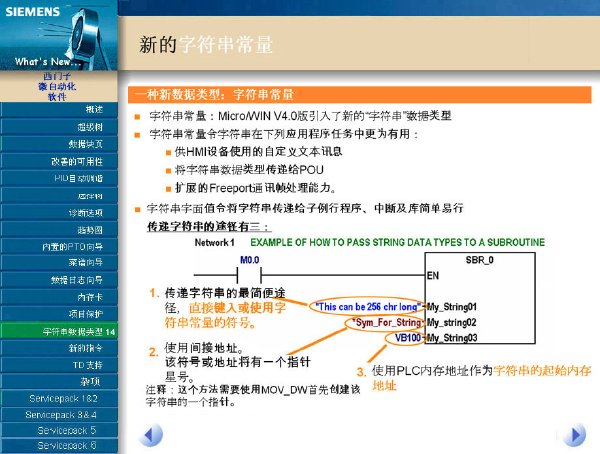Click the Network 1 label
This screenshot has height=454, width=600.
(214, 243)
